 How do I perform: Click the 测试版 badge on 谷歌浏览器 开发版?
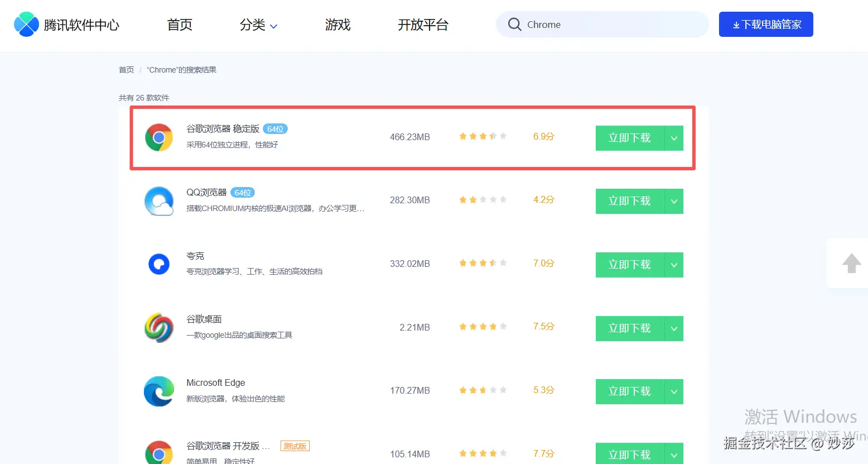click(x=295, y=446)
